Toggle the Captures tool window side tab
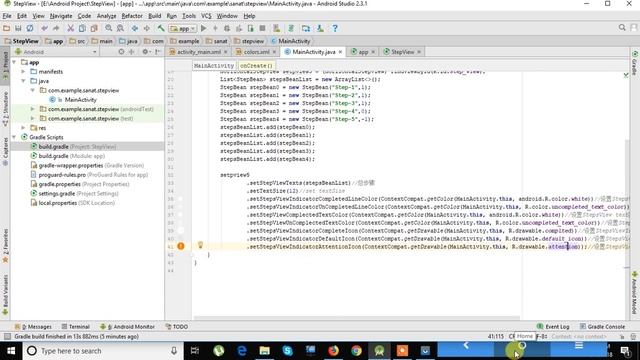 (5, 152)
